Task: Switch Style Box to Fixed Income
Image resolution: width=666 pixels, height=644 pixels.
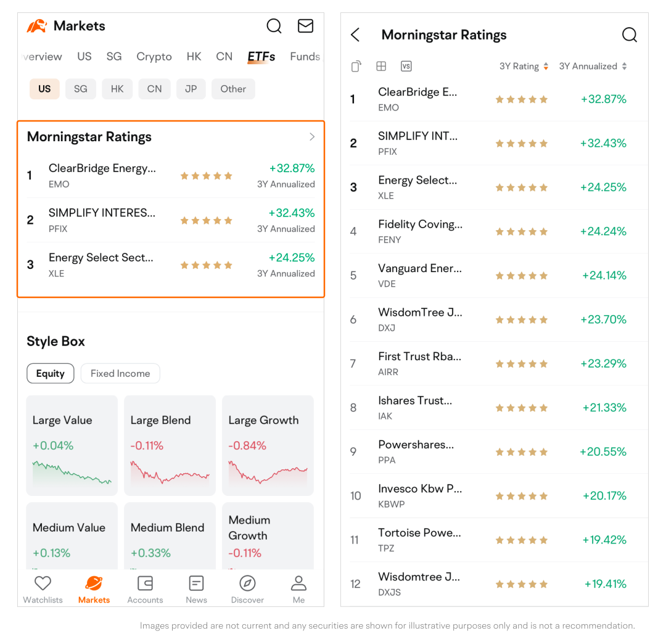Action: coord(120,373)
